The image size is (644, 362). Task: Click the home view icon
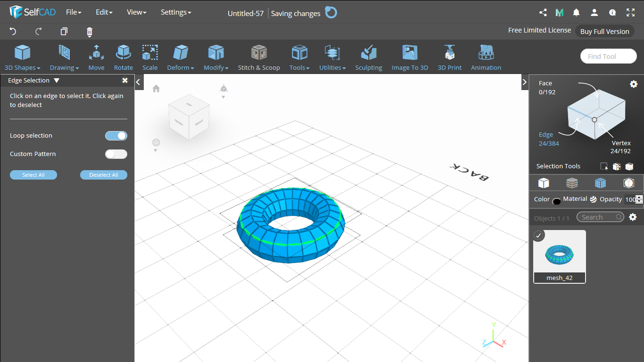[x=156, y=89]
